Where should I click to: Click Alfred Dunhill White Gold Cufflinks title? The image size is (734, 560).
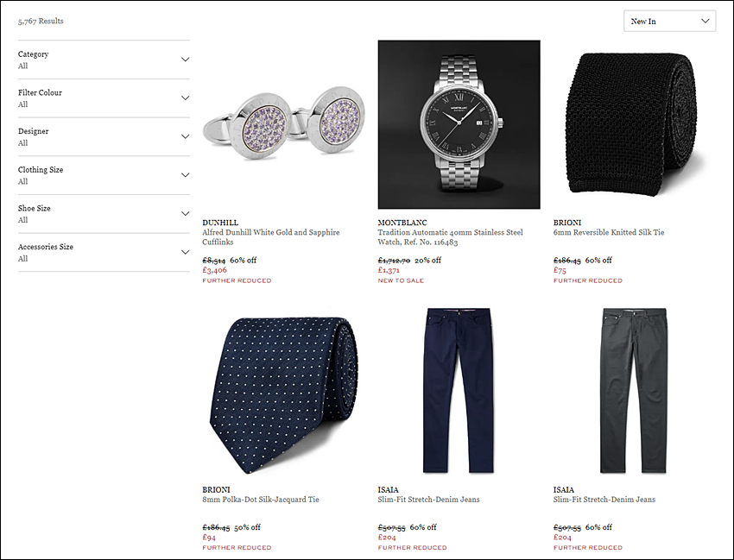[271, 237]
